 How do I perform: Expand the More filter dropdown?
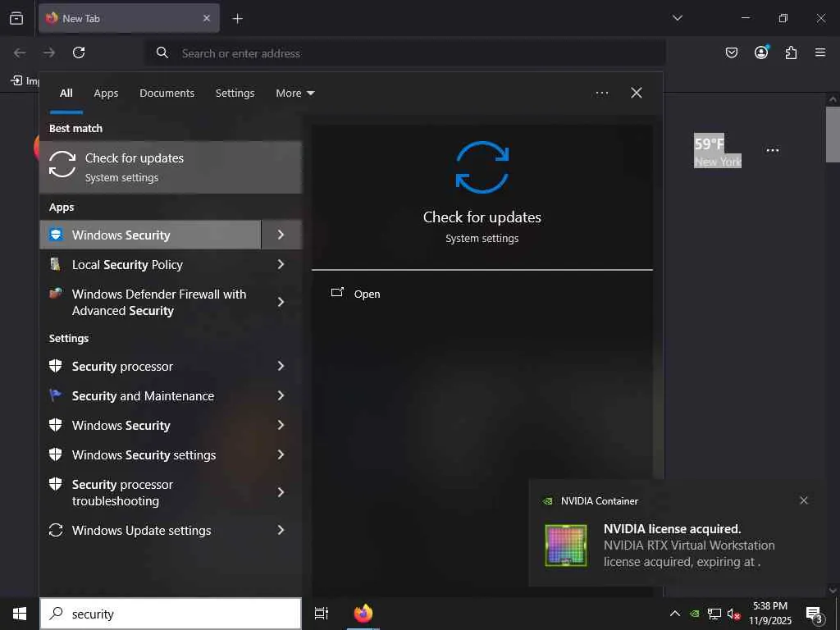[295, 94]
